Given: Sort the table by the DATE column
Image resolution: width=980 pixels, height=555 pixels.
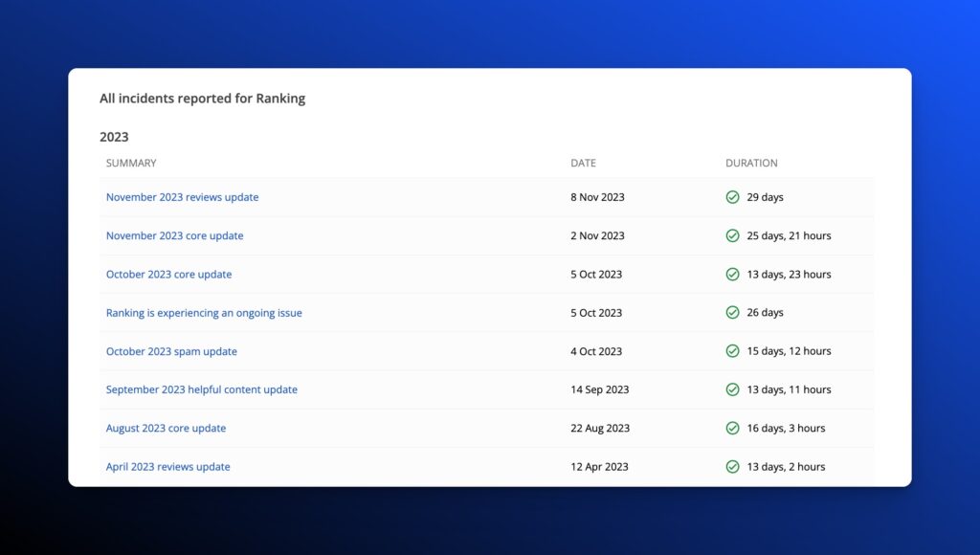Looking at the screenshot, I should point(584,163).
